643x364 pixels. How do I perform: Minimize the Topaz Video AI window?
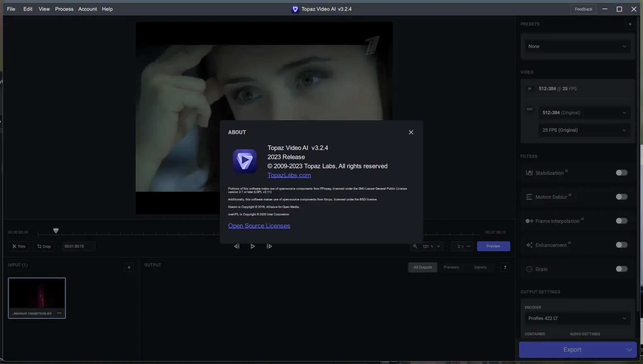click(605, 9)
